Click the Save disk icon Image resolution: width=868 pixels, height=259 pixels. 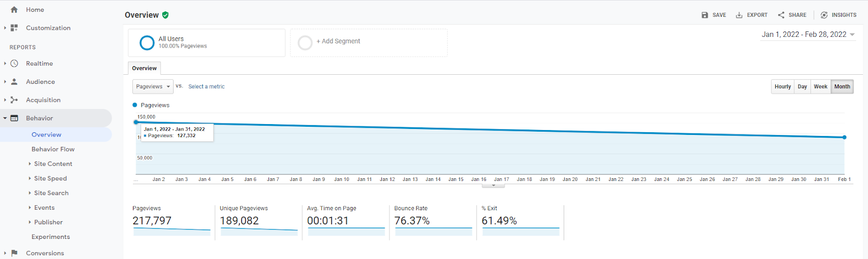(x=705, y=15)
